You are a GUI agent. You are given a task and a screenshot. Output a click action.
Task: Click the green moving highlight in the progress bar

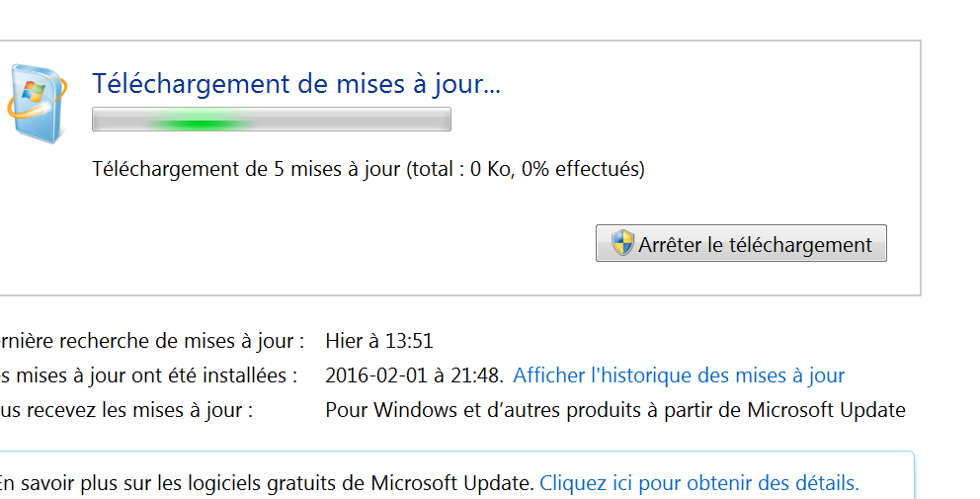coord(199,124)
